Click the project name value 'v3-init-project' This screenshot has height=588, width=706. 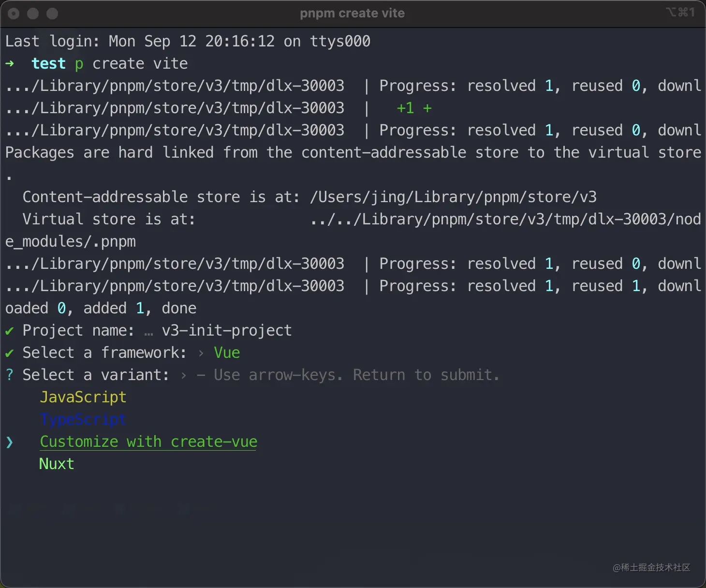[x=227, y=330]
